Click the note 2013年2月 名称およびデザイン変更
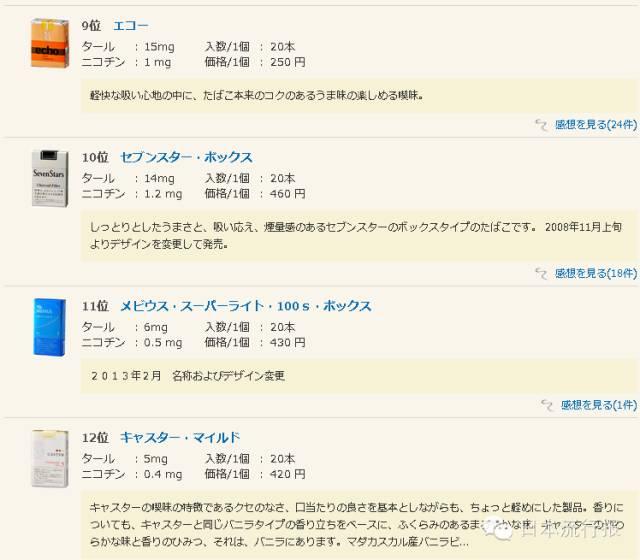 click(187, 376)
